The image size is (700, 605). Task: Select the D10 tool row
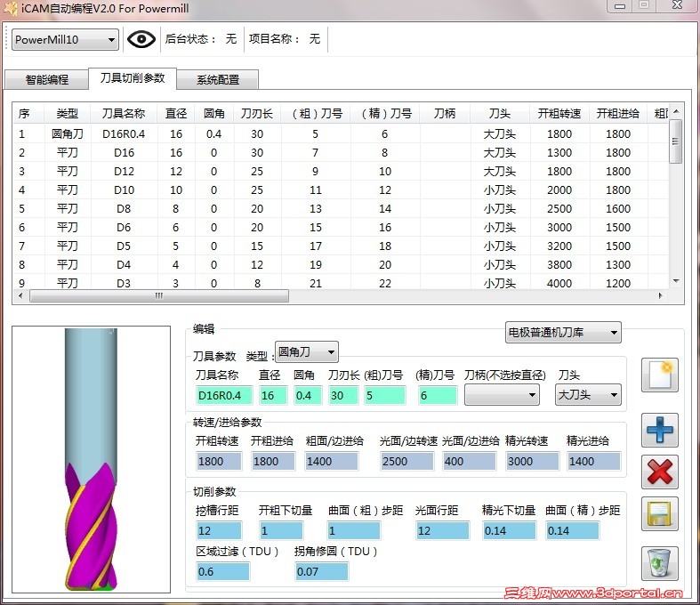(x=340, y=190)
